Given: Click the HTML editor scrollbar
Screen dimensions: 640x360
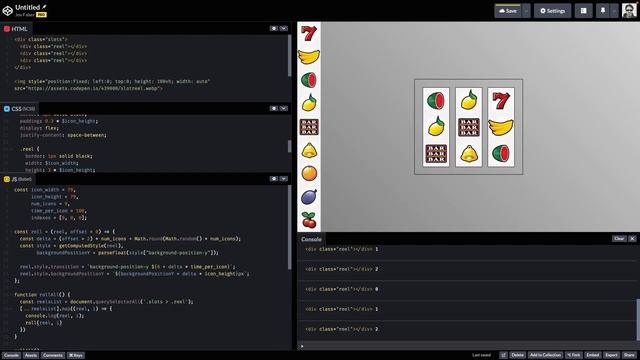Looking at the screenshot, I should (290, 56).
